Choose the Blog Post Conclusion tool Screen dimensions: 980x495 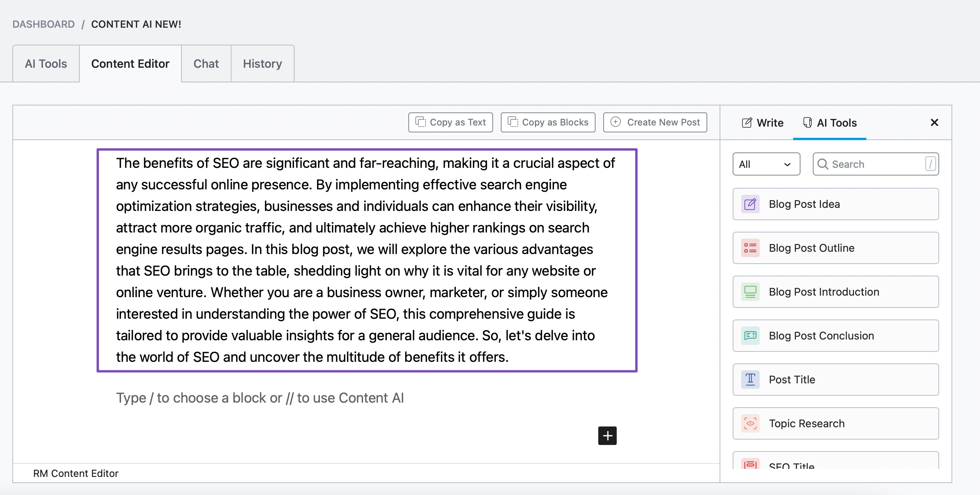[x=836, y=336]
